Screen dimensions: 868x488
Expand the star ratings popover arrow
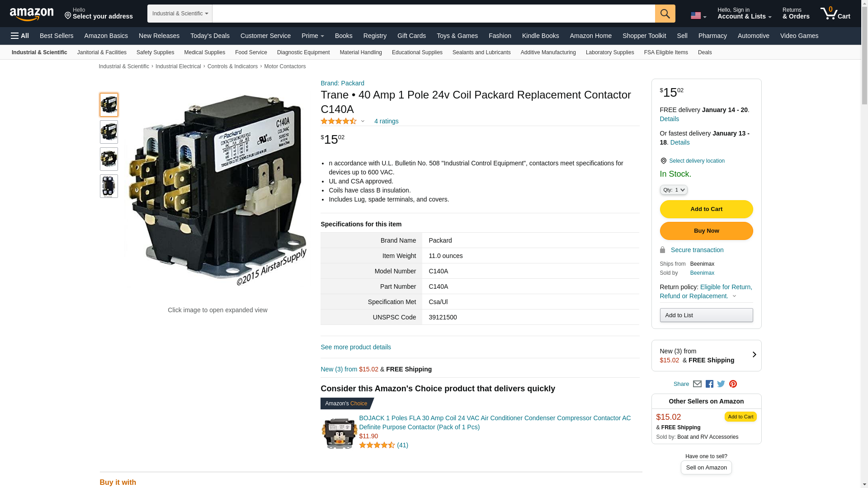(363, 121)
